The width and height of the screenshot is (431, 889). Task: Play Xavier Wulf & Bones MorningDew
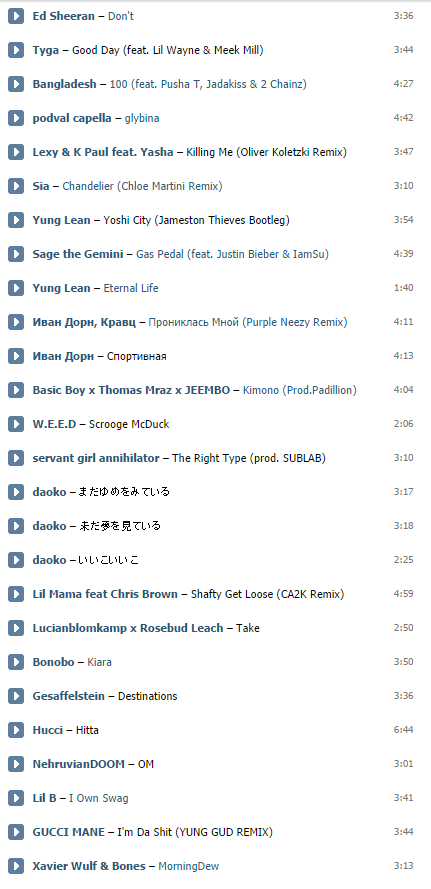coord(16,866)
